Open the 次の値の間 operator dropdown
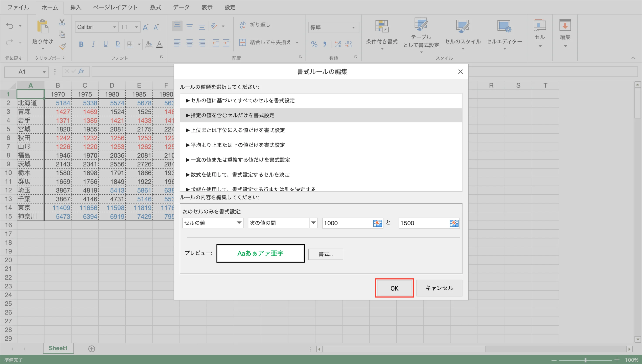The image size is (642, 364). tap(313, 223)
